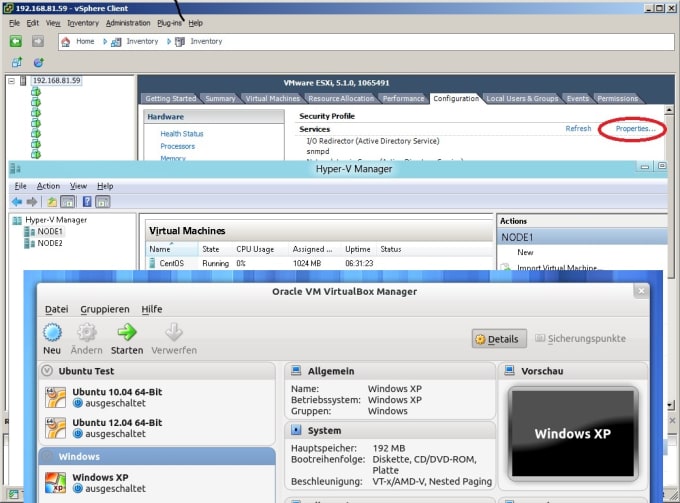Click the Hyper-V Manager back arrow
Screen dimensions: 680x503
pyautogui.click(x=17, y=202)
